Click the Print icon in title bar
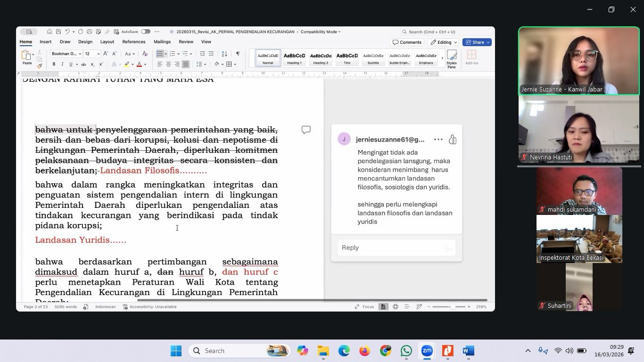Image resolution: width=644 pixels, height=362 pixels. point(89,32)
